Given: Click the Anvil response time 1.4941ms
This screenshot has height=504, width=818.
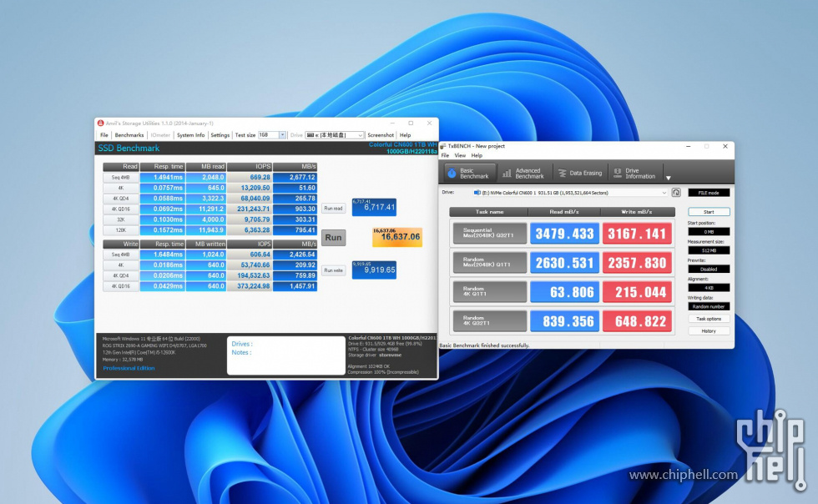Looking at the screenshot, I should pyautogui.click(x=162, y=178).
